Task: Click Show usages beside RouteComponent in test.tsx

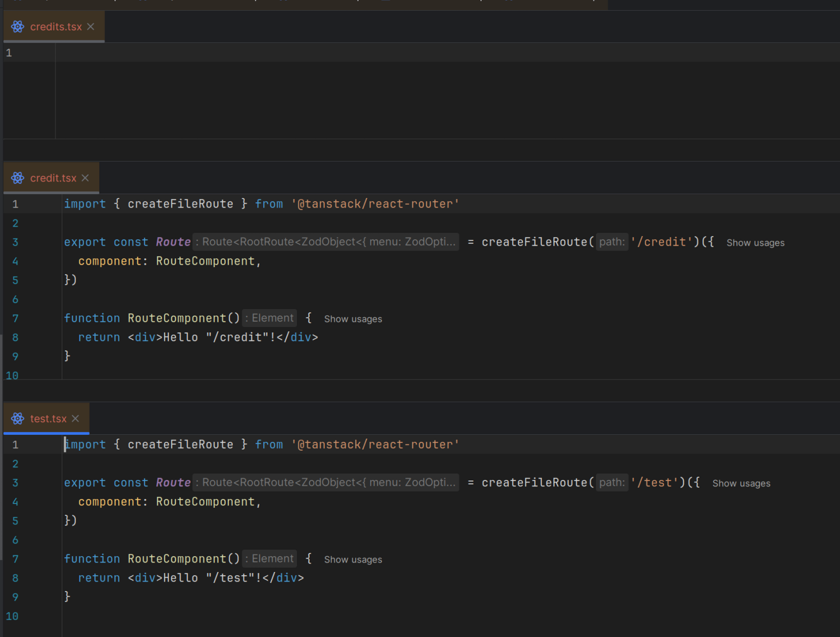Action: pyautogui.click(x=353, y=560)
